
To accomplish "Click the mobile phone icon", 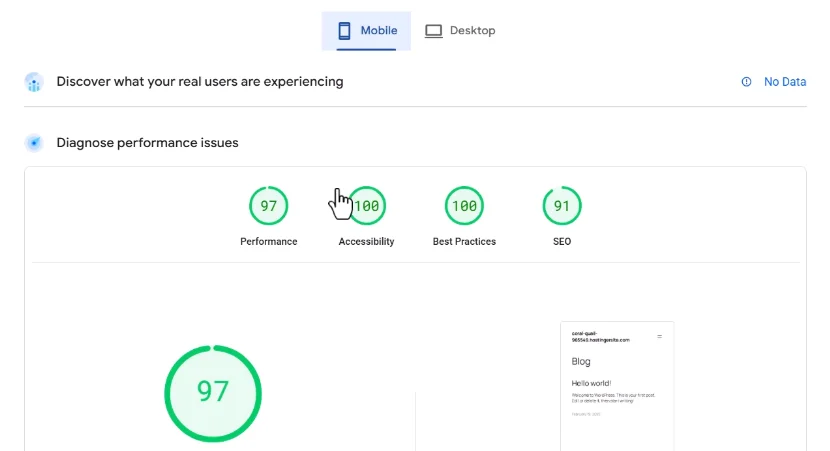I will pyautogui.click(x=344, y=31).
